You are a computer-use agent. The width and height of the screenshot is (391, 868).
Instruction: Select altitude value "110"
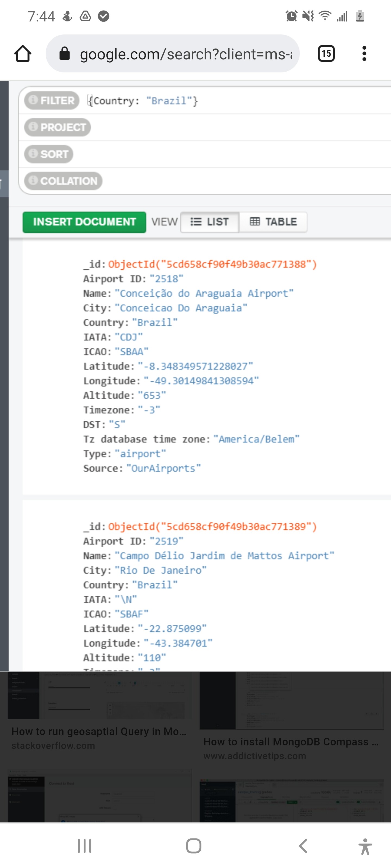pos(152,658)
